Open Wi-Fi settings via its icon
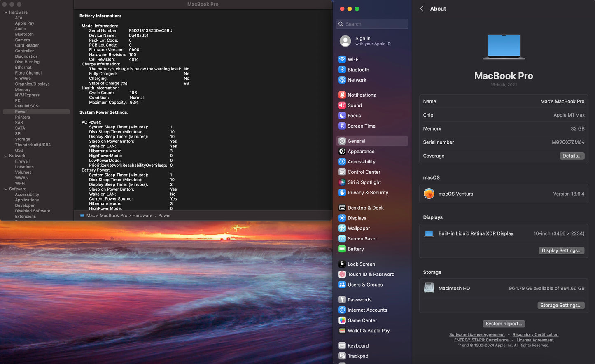 pyautogui.click(x=342, y=59)
